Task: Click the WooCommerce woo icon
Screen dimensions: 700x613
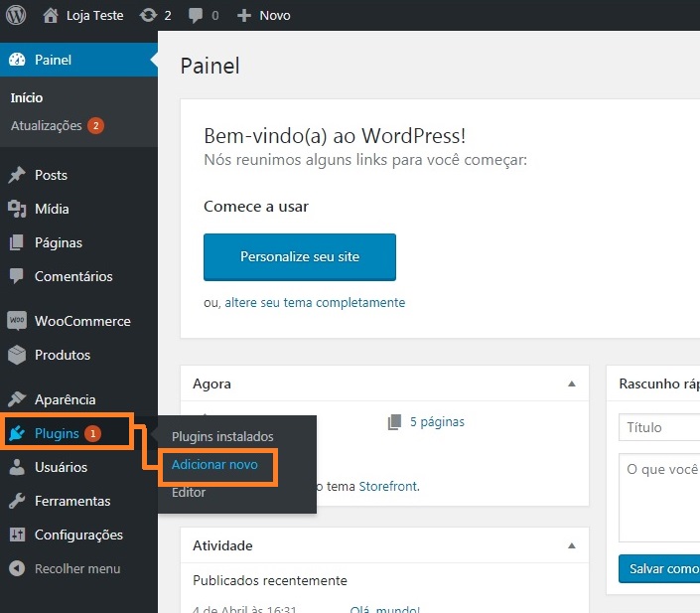Action: [x=17, y=321]
